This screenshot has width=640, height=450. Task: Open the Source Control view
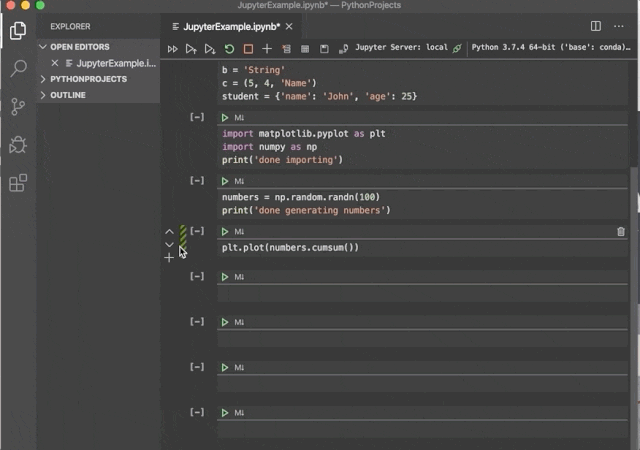(x=18, y=106)
